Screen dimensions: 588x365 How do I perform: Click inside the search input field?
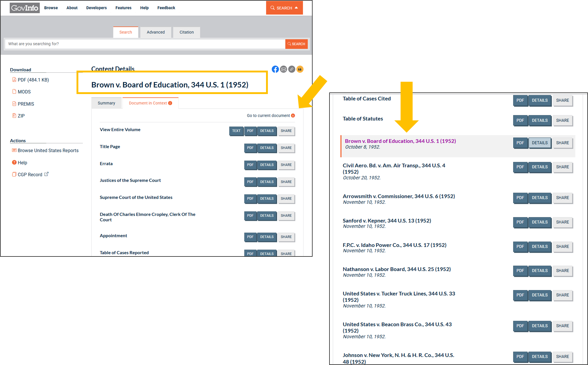pos(145,44)
